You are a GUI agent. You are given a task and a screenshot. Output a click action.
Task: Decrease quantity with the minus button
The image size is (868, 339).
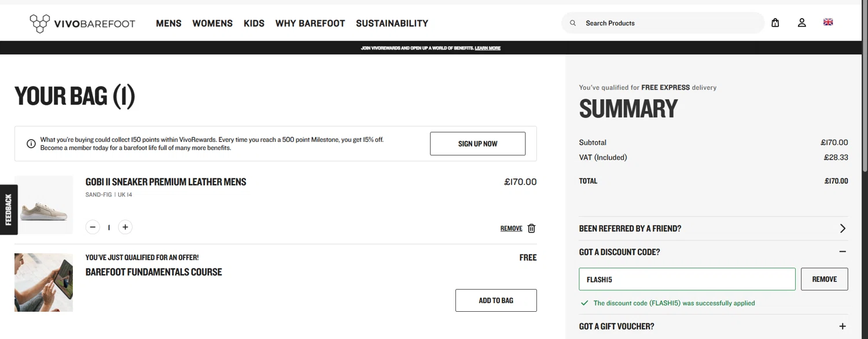tap(93, 227)
